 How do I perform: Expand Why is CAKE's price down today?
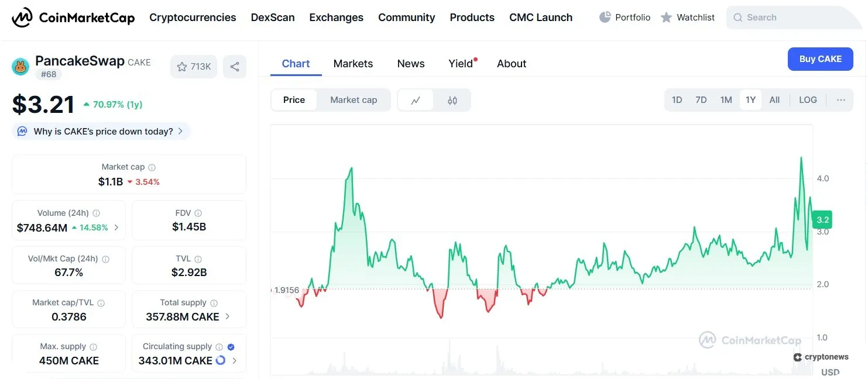[101, 131]
